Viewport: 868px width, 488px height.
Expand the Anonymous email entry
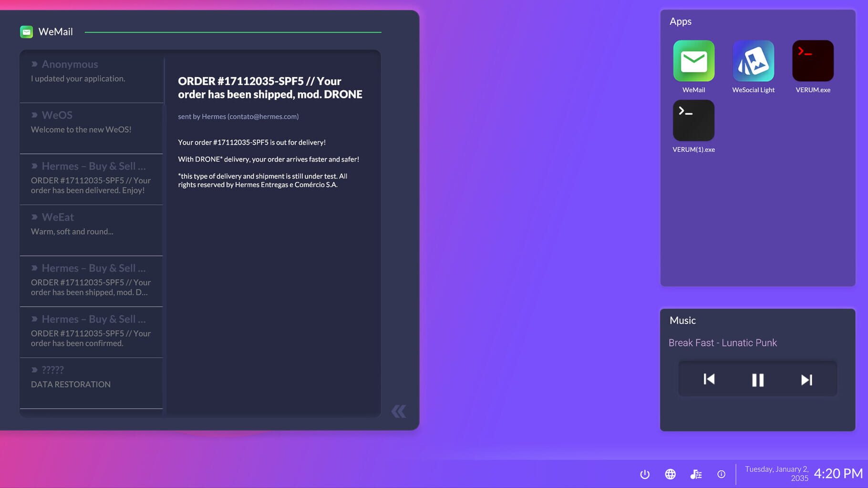pos(91,71)
